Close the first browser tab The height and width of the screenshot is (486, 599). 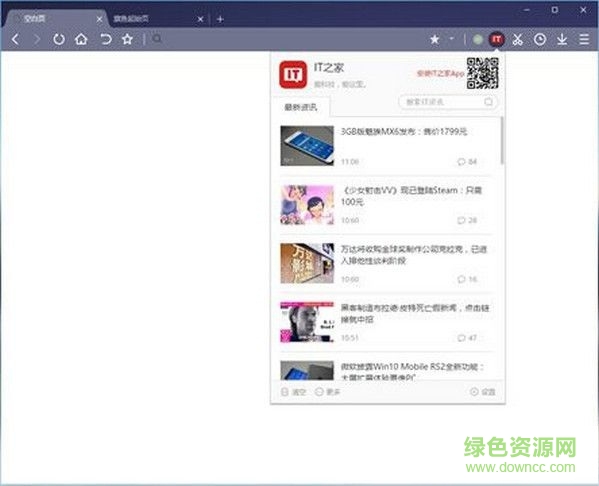click(x=99, y=19)
